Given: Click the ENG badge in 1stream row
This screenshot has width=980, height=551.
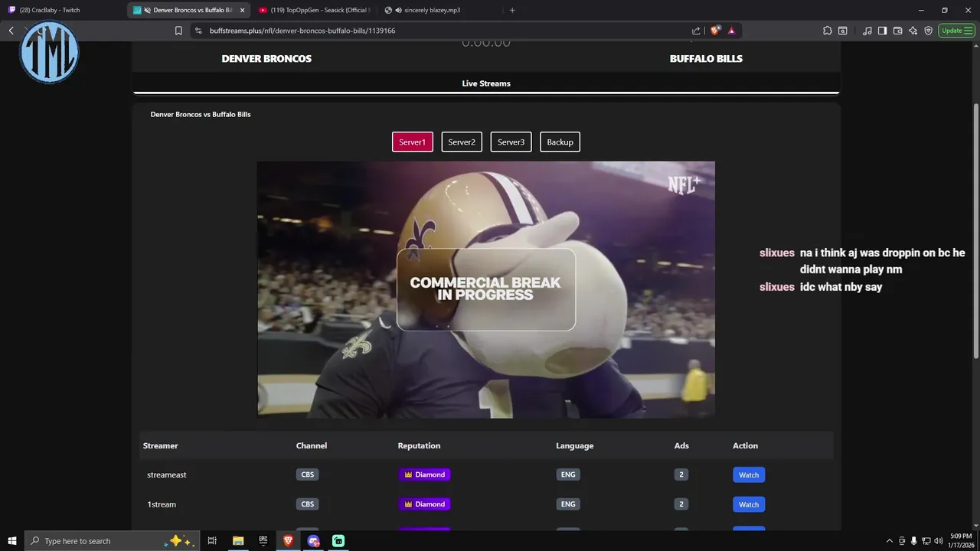Looking at the screenshot, I should pos(568,504).
